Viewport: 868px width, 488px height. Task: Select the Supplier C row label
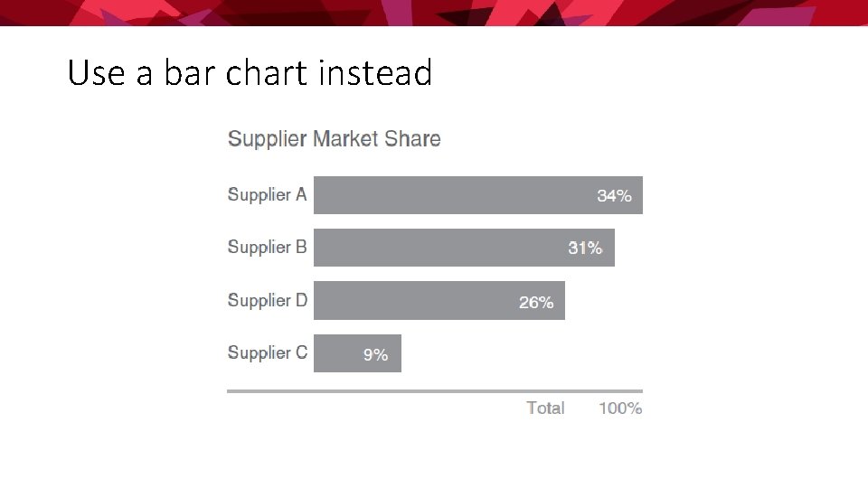click(x=267, y=352)
